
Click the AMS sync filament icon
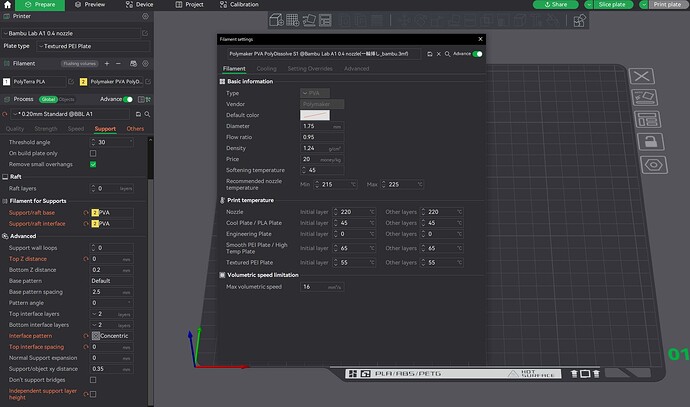133,64
